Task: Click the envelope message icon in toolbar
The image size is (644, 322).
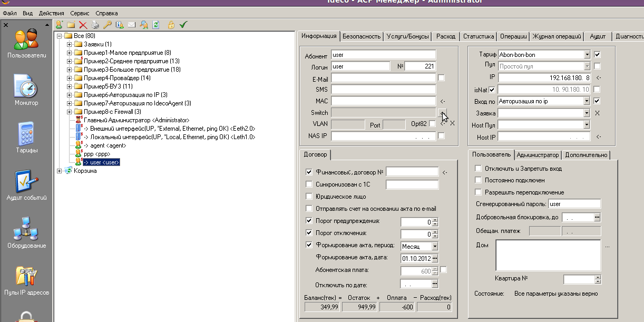Action: [x=131, y=25]
